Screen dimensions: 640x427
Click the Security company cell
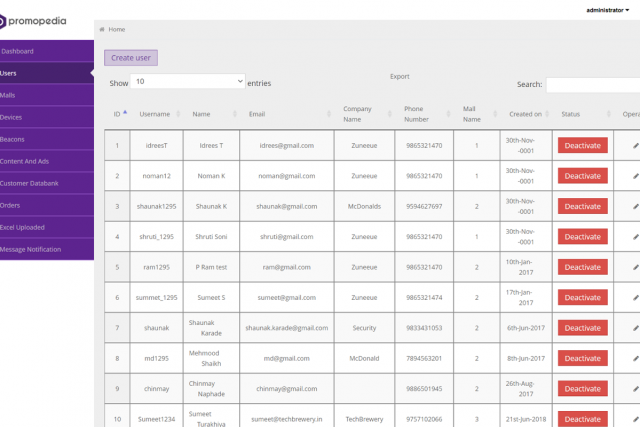point(364,328)
